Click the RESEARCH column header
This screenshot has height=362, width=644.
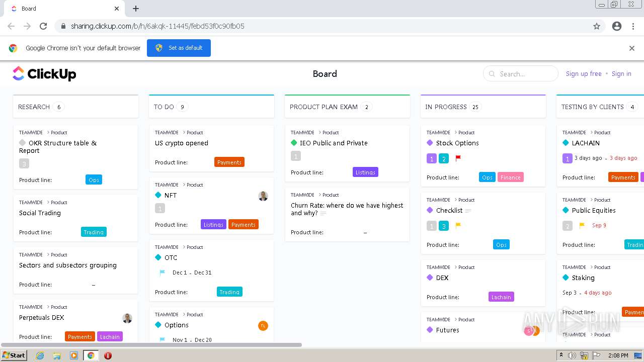coord(75,107)
